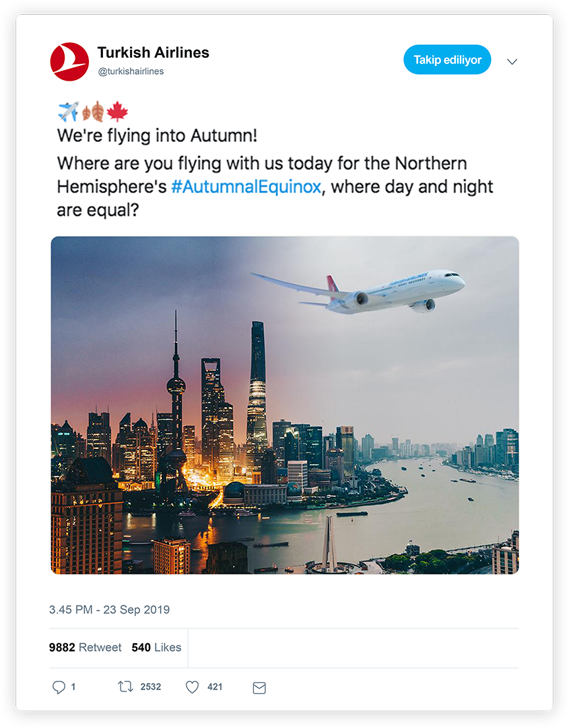Click the reply speech bubble icon
Screen dimensions: 569x728
(x=59, y=687)
